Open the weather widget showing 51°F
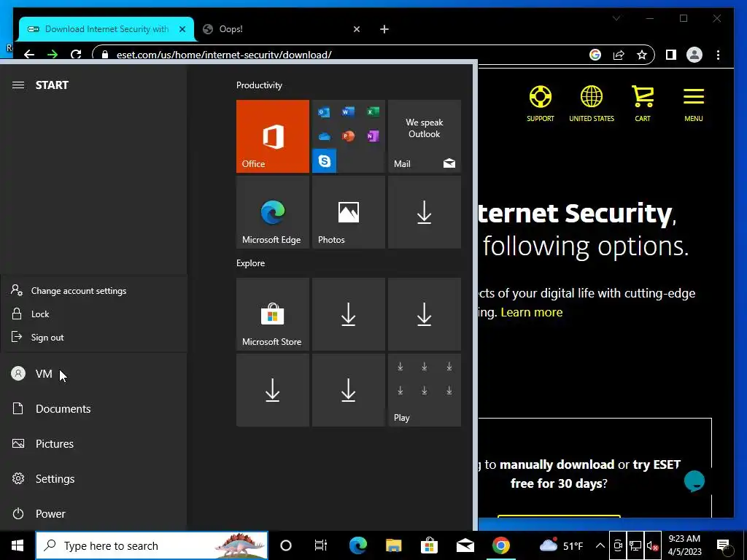Screen dimensions: 747x560 pyautogui.click(x=561, y=545)
